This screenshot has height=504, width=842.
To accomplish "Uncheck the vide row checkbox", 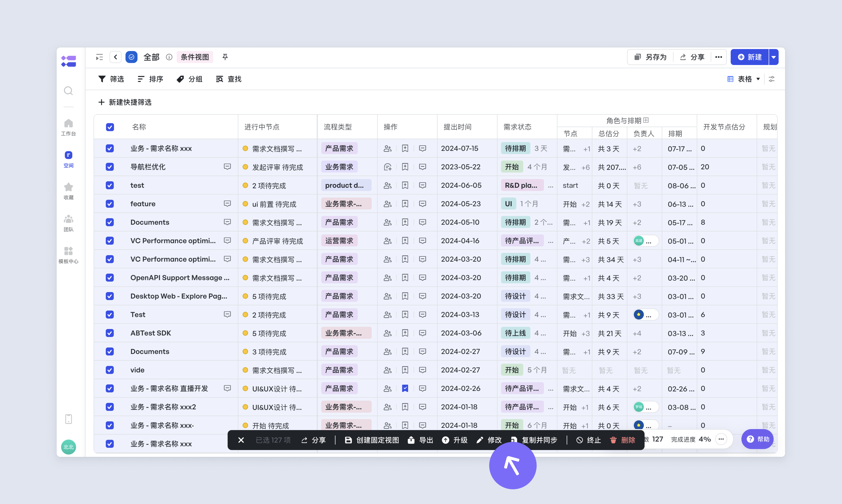I will tap(110, 370).
